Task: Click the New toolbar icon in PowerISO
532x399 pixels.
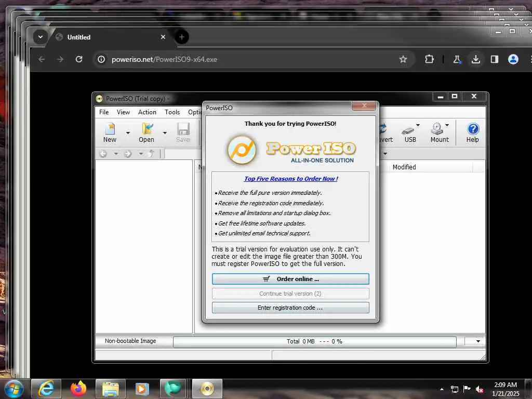Action: pyautogui.click(x=110, y=132)
